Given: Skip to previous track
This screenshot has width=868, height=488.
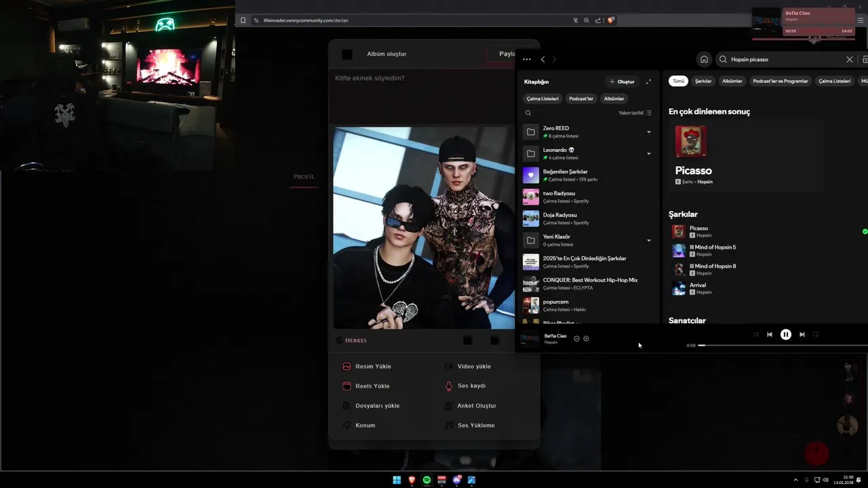Looking at the screenshot, I should (770, 334).
